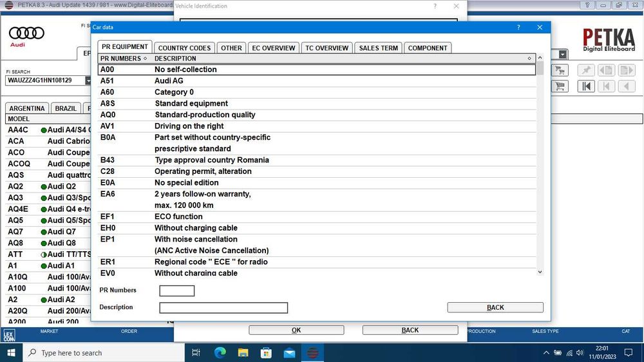The height and width of the screenshot is (362, 644).
Task: Click scroll up arrow of PR list
Action: click(x=540, y=57)
